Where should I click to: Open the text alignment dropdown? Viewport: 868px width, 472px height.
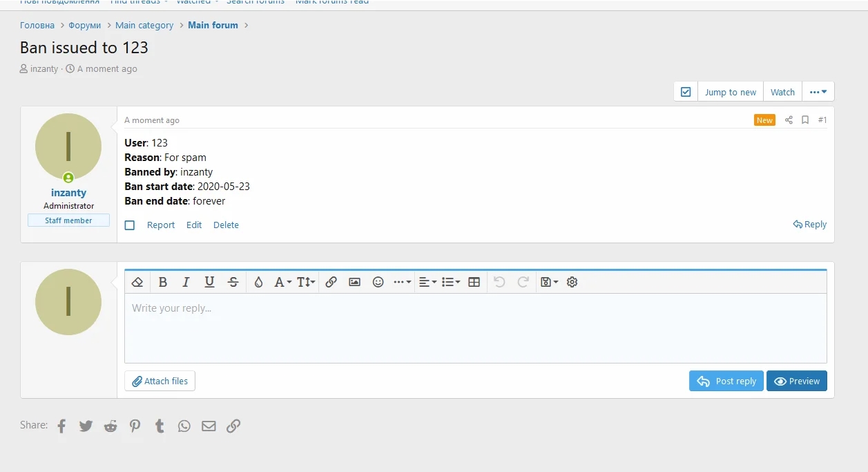tap(427, 282)
